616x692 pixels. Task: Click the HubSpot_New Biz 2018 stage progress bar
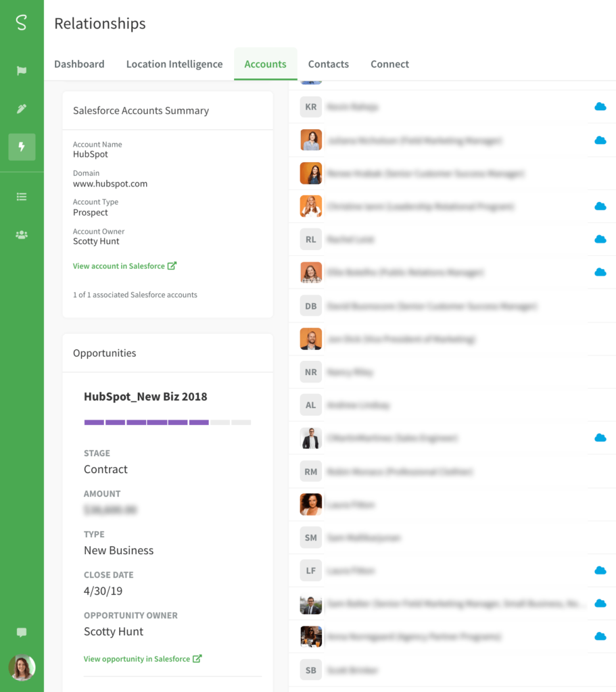(x=168, y=422)
